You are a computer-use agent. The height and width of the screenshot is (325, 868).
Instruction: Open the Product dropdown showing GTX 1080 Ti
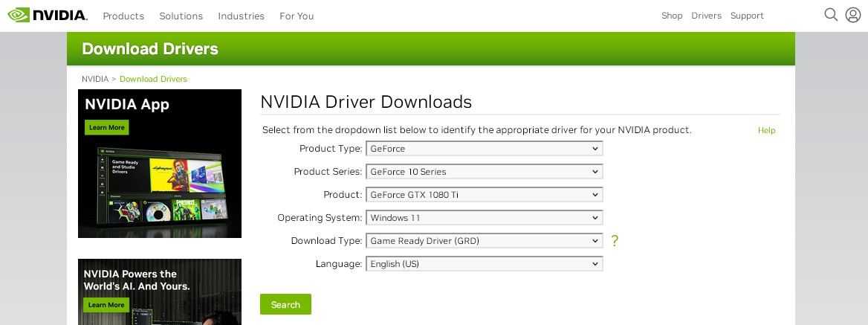pos(485,195)
